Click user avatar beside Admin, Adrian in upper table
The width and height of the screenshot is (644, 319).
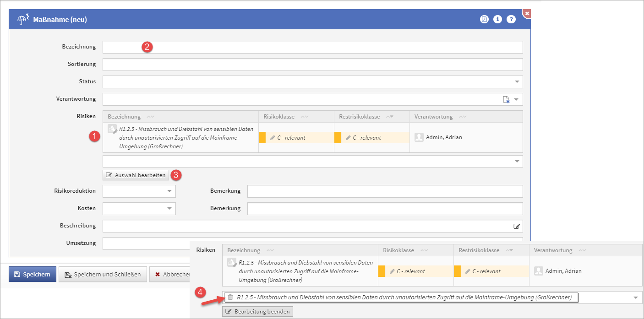(x=419, y=137)
